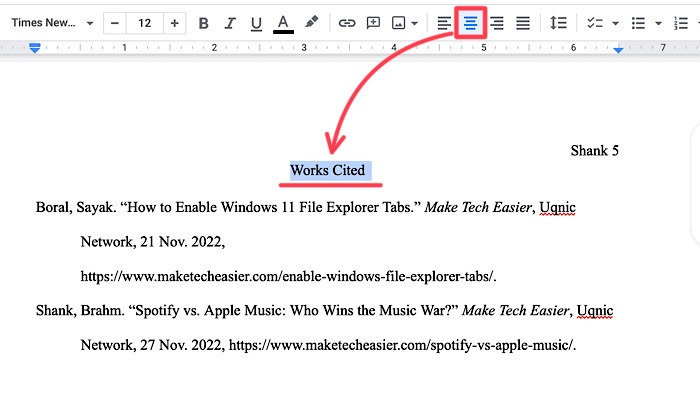This screenshot has width=700, height=400.
Task: Click the font size field showing 12
Action: click(145, 23)
